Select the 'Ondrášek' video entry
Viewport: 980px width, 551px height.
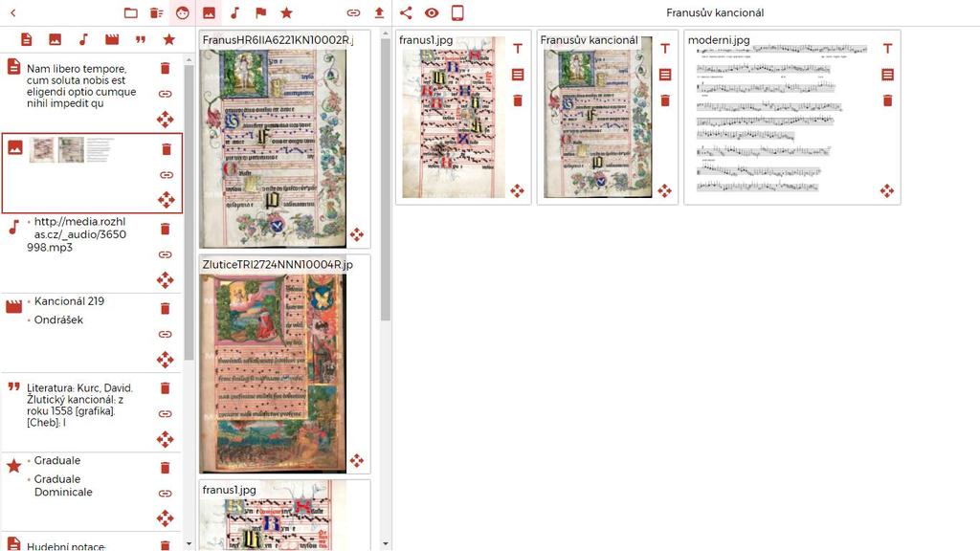click(58, 320)
